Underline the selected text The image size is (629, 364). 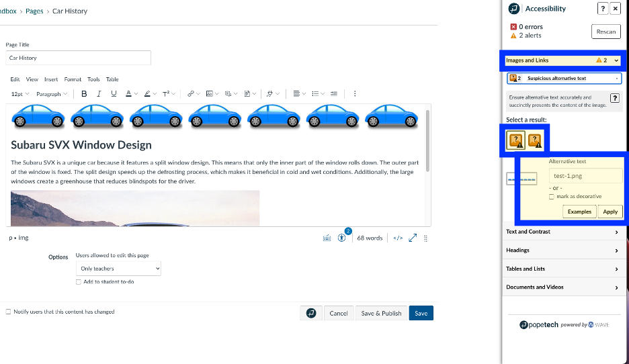click(114, 94)
